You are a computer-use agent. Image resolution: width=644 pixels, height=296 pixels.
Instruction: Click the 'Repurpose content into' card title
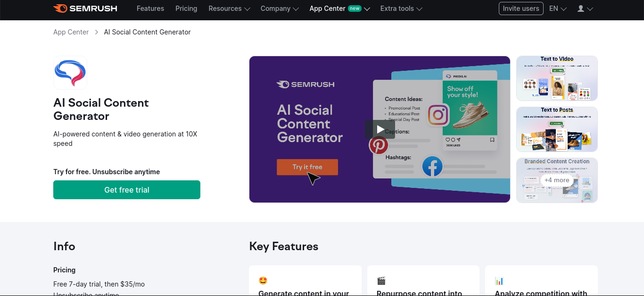coord(419,293)
